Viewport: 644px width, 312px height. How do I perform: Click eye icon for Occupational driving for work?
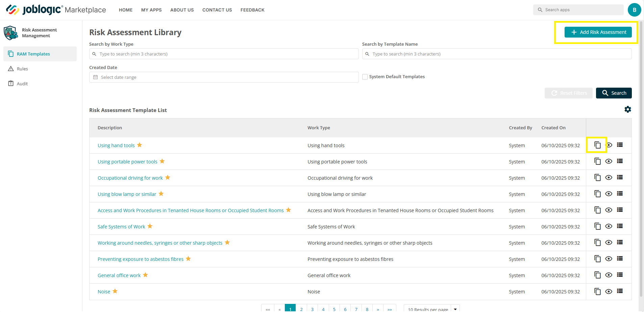click(x=609, y=178)
